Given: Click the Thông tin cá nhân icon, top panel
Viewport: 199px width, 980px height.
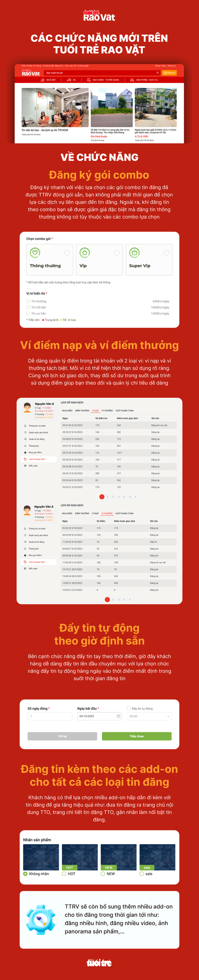Looking at the screenshot, I should coord(25,426).
